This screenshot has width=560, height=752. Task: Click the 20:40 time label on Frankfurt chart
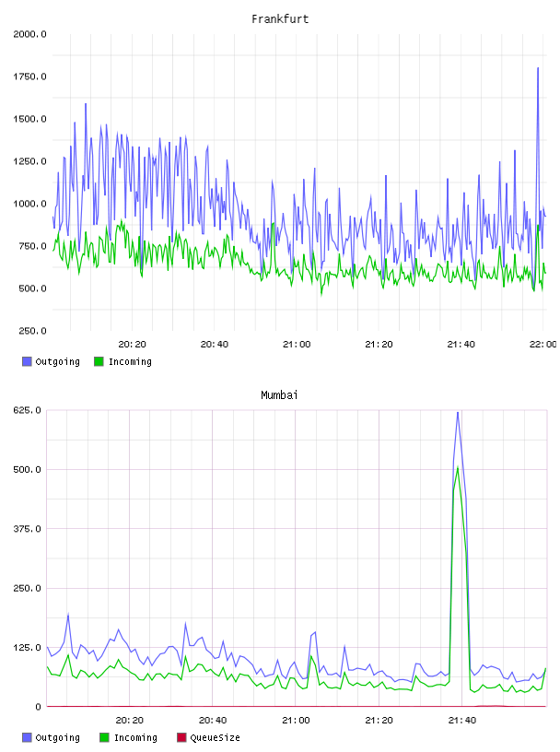(x=215, y=345)
